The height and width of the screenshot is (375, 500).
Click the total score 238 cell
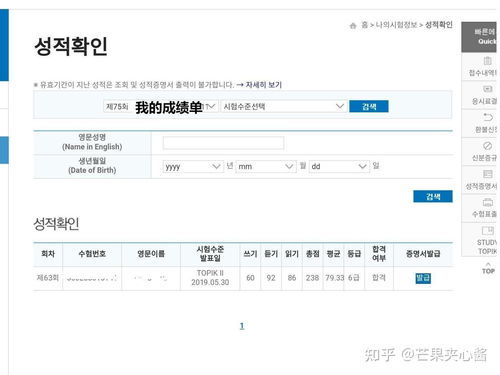click(312, 278)
